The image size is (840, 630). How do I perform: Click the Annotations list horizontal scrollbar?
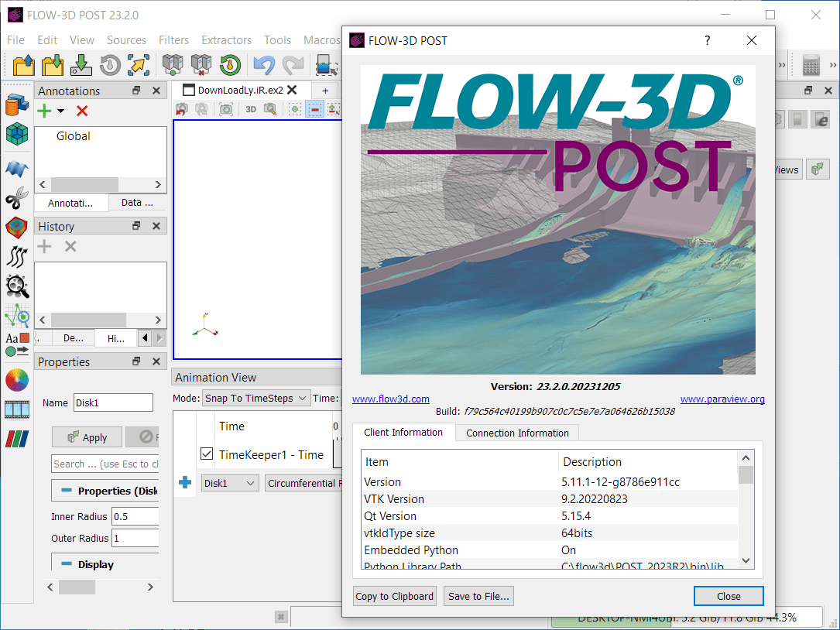point(100,184)
